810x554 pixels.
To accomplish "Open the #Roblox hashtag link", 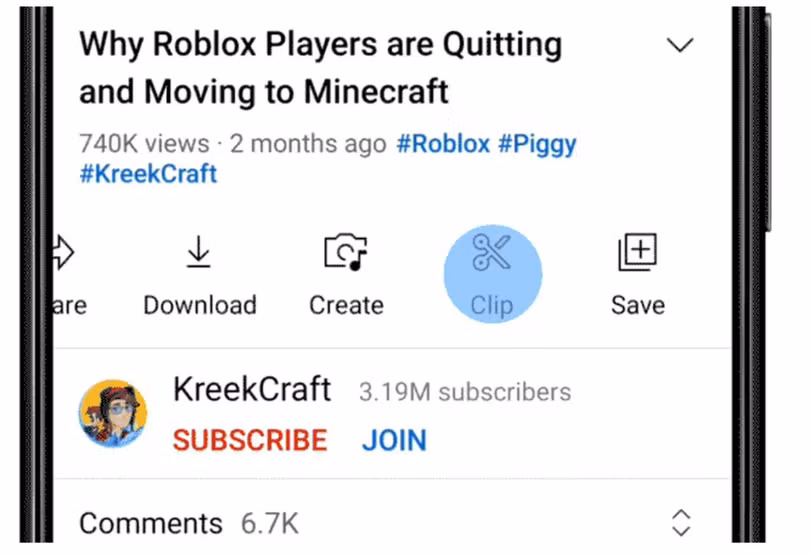I will coord(443,144).
